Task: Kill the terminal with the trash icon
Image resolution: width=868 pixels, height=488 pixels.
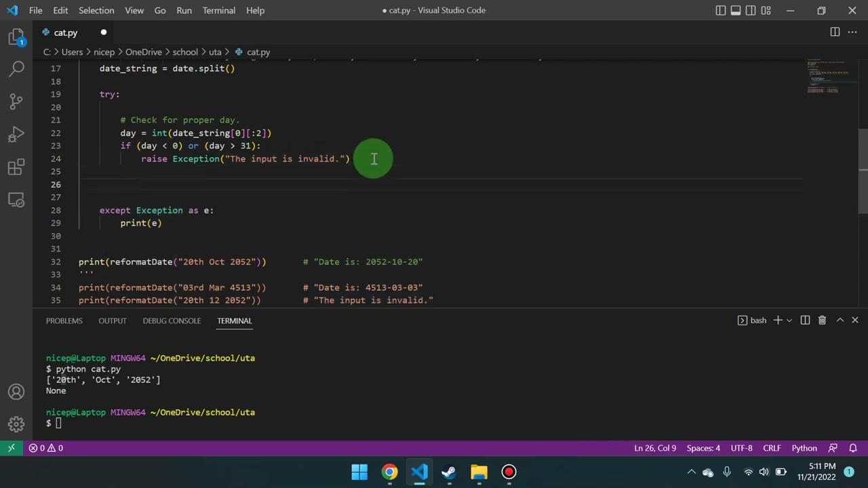Action: point(822,320)
